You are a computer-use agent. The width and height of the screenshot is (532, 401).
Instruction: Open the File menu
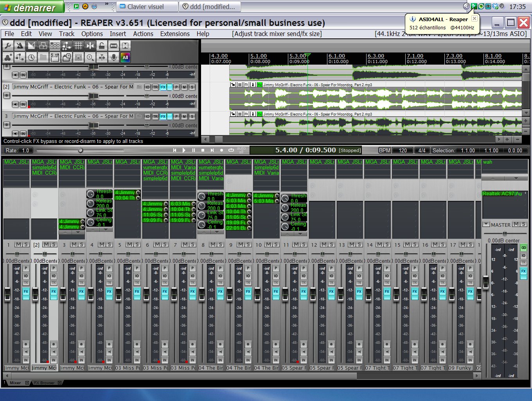click(9, 34)
